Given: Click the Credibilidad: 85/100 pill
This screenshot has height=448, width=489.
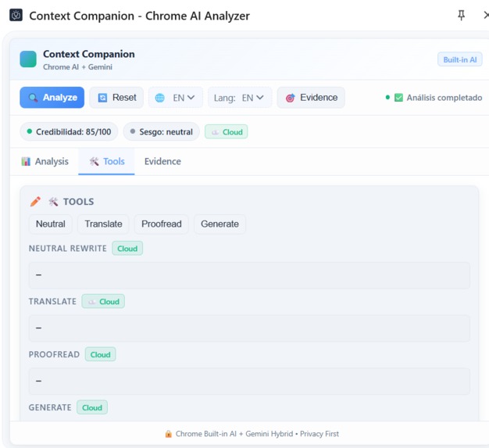Looking at the screenshot, I should pos(69,132).
